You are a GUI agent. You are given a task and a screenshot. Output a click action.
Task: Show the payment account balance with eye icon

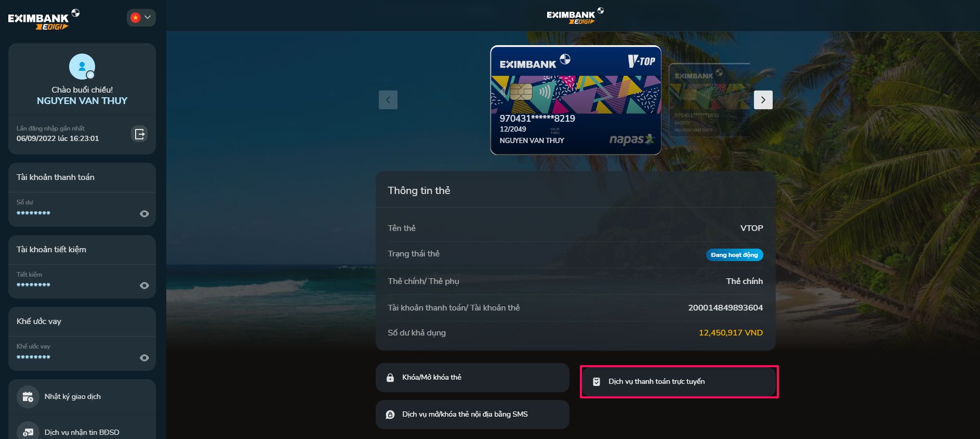point(144,214)
